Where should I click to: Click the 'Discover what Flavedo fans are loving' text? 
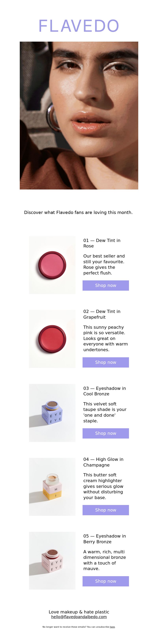78,212
